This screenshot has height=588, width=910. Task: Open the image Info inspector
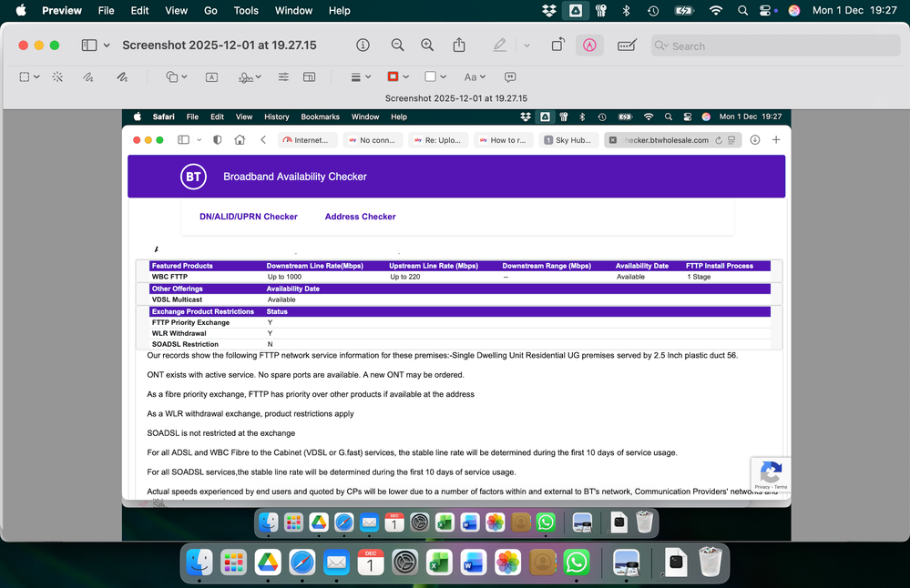[363, 45]
